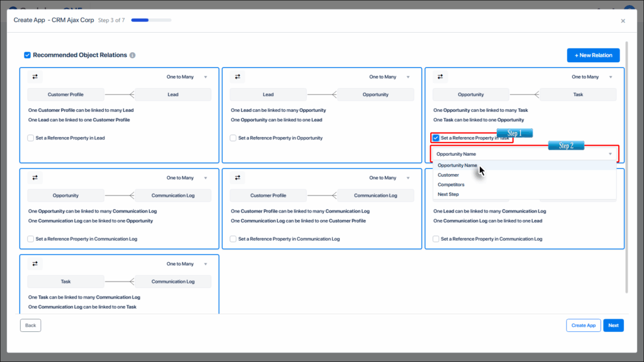Image resolution: width=644 pixels, height=362 pixels.
Task: Click Opportunity box in Opportunity–Communication Log card
Action: click(x=65, y=195)
